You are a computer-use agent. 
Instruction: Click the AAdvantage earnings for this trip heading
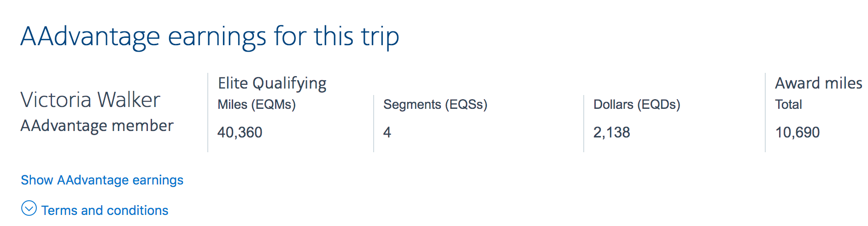pos(210,36)
